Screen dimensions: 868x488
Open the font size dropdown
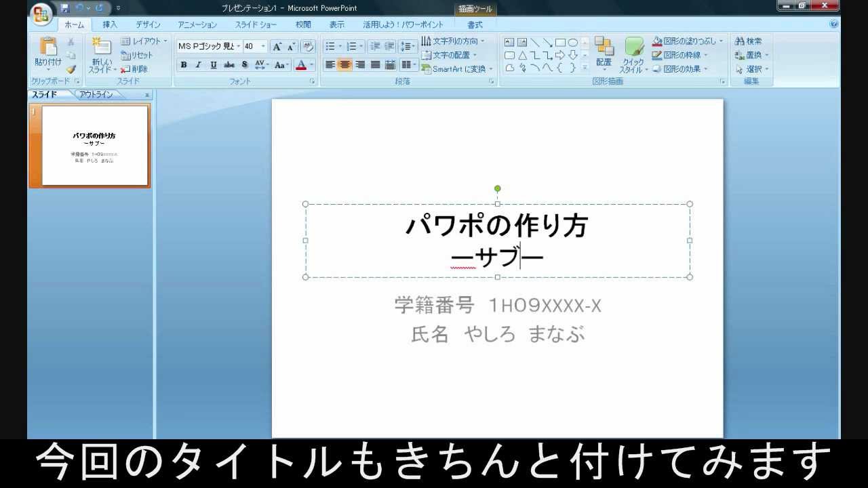(x=264, y=46)
